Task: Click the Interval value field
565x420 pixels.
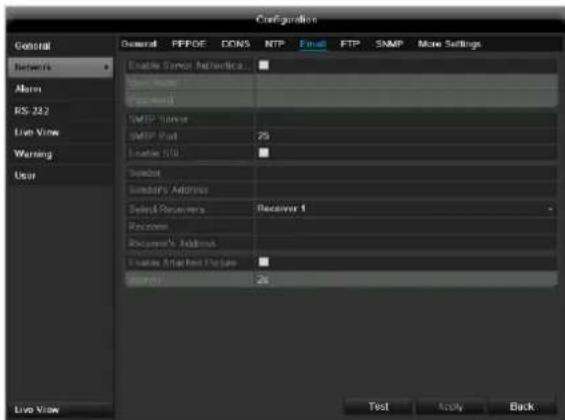Action: [x=405, y=280]
